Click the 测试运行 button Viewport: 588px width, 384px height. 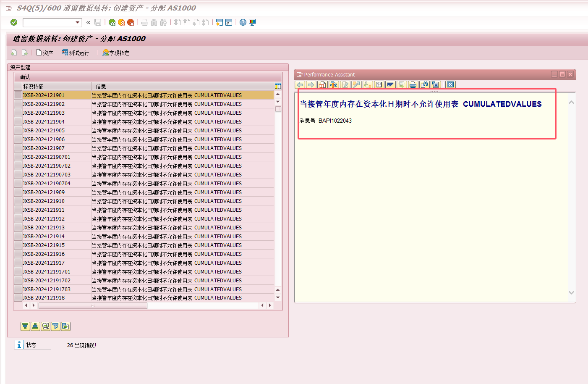tap(76, 53)
